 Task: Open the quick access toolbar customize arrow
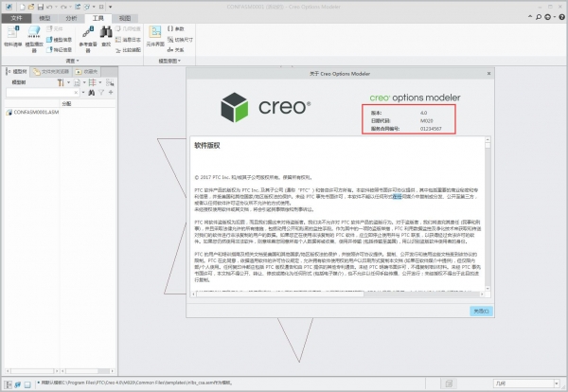click(110, 7)
